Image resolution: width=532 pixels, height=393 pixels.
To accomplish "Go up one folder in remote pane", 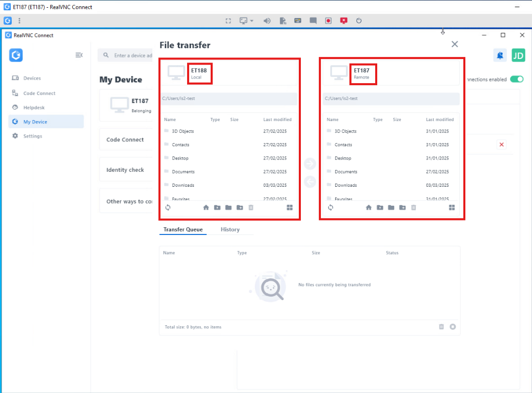I will point(380,208).
